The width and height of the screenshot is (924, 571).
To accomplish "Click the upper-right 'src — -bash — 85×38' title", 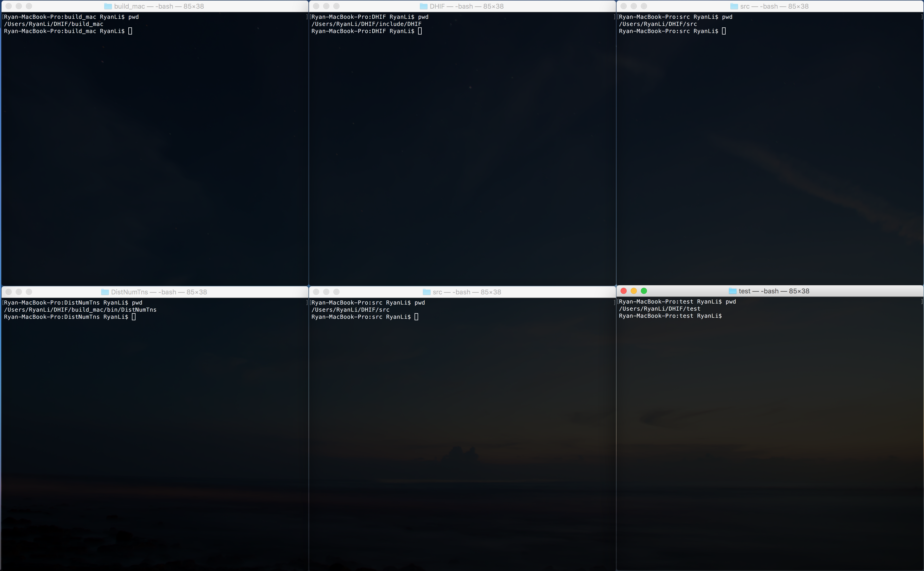I will tap(774, 6).
